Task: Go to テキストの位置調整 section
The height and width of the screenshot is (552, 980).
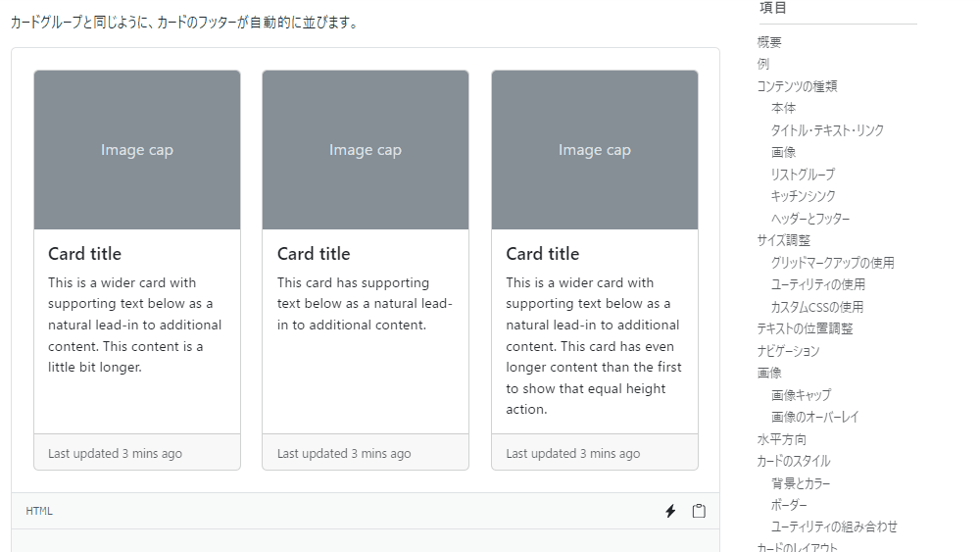Action: click(805, 328)
